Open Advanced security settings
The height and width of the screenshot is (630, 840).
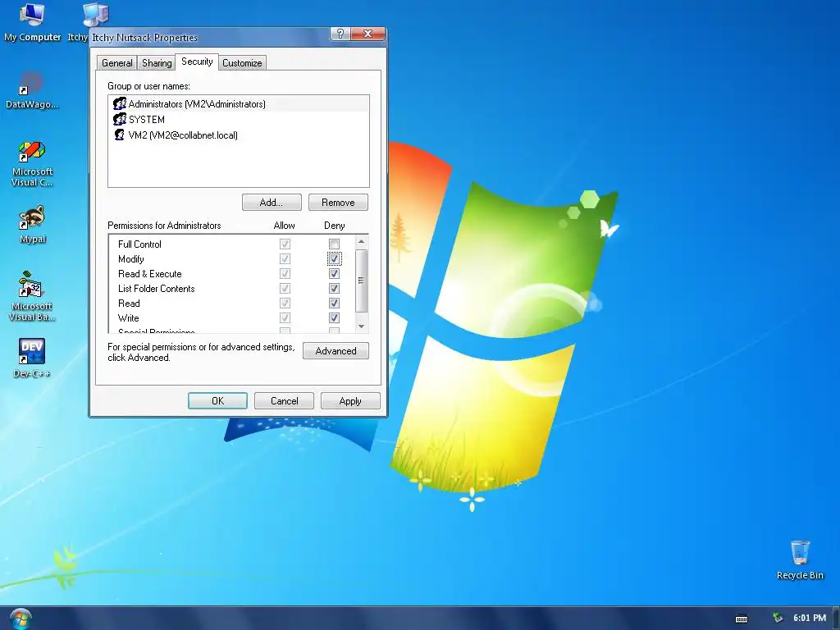coord(336,351)
